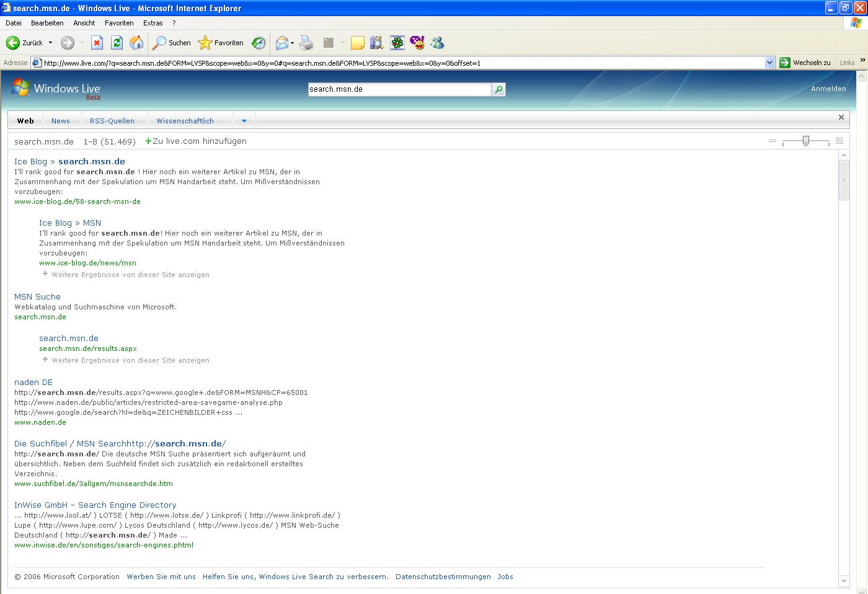Image resolution: width=868 pixels, height=594 pixels.
Task: Open the Zurück history dropdown arrow
Action: (50, 43)
